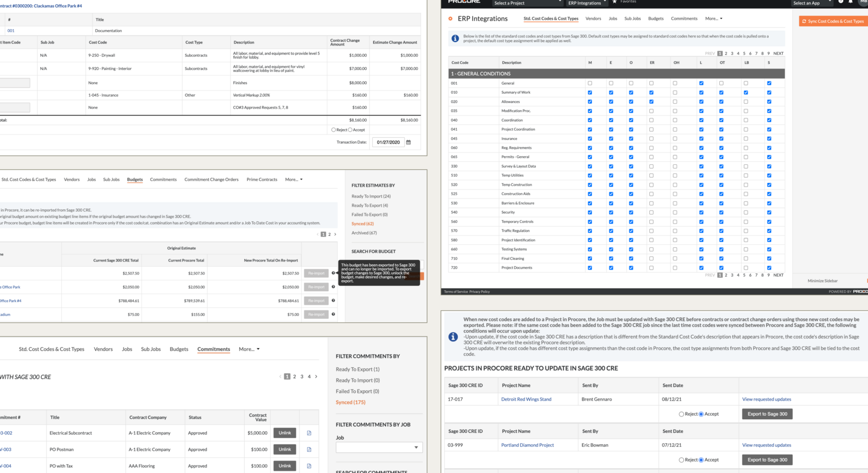Toggle ER checkbox for 020 Allowances
This screenshot has height=473, width=868.
652,101
